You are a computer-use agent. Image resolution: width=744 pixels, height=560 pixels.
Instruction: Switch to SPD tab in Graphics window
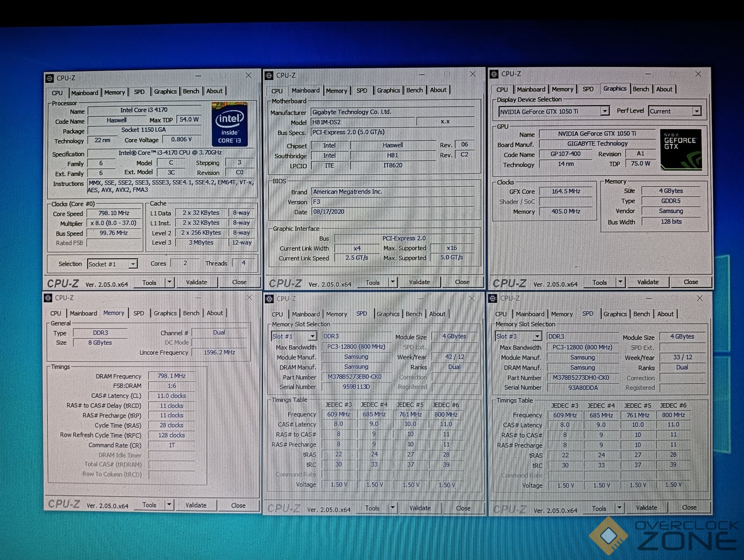tap(588, 89)
